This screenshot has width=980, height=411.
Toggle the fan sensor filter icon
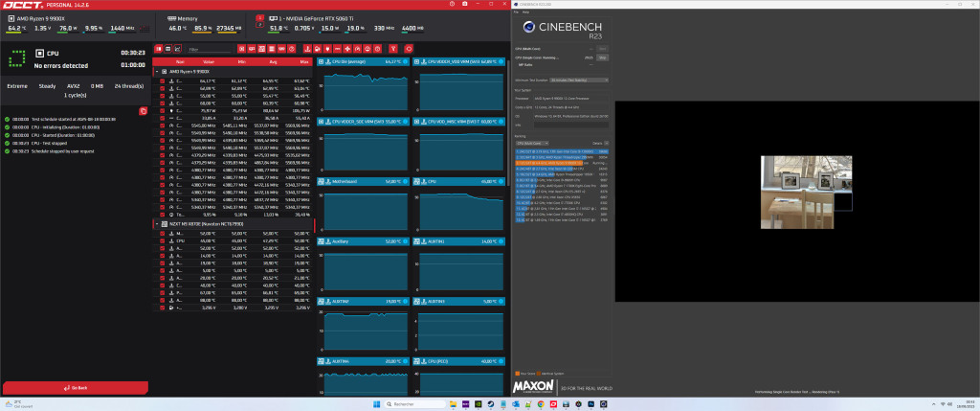[347, 49]
